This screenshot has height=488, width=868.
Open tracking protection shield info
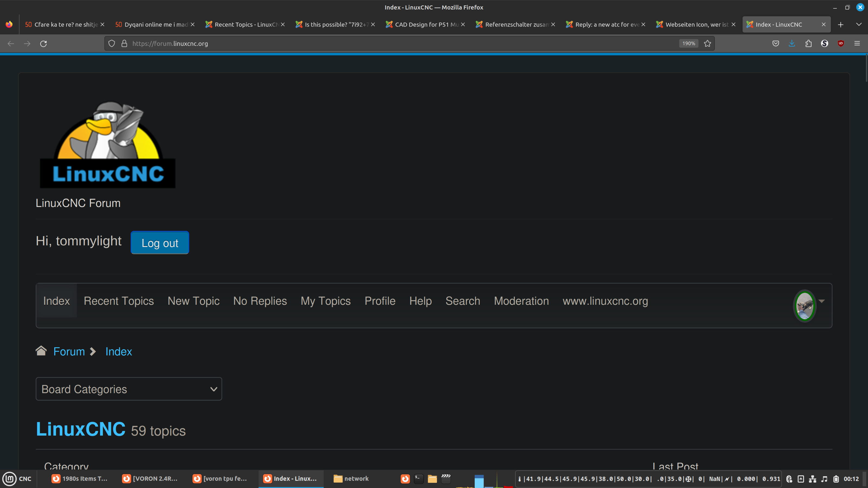point(112,43)
